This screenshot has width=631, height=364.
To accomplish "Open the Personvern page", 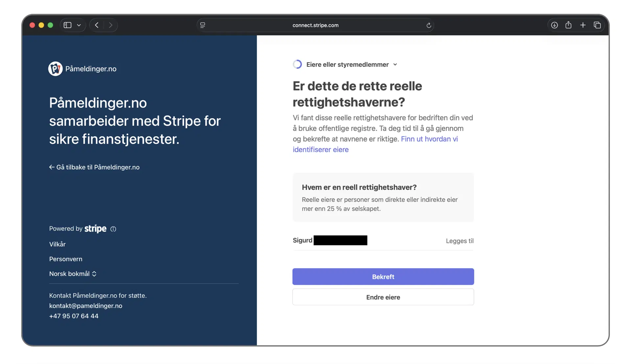I will (x=65, y=259).
